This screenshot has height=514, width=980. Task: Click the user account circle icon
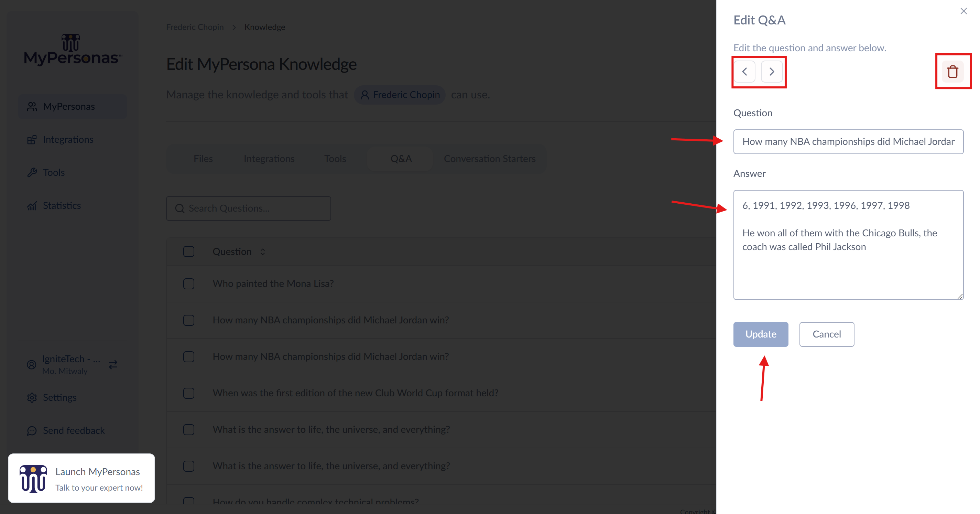(32, 365)
